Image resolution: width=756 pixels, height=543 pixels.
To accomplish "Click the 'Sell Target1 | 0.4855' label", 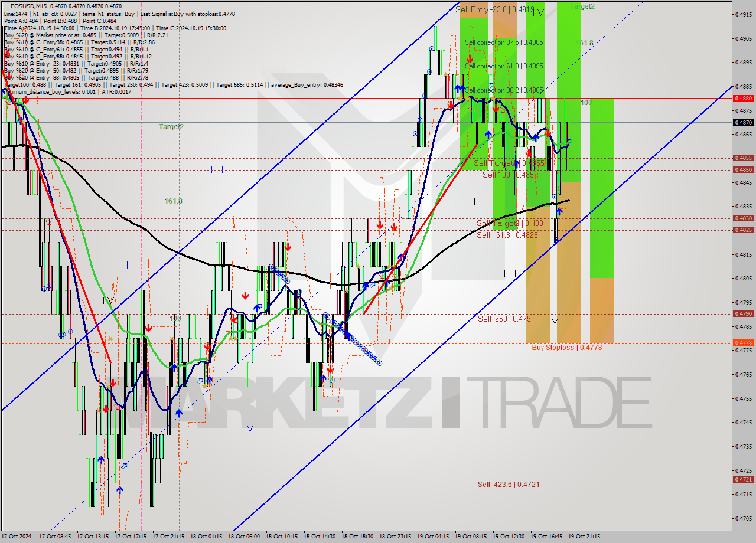I will pyautogui.click(x=509, y=163).
